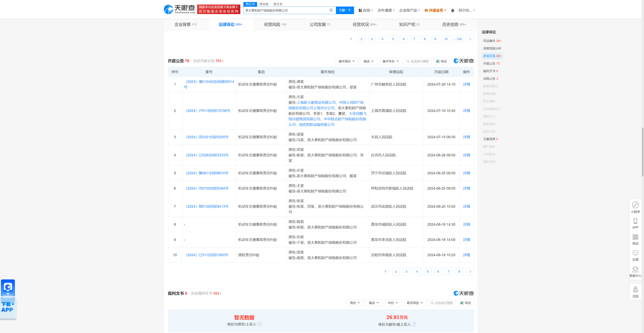Export 裁判文书 list with 导出
This screenshot has width=644, height=333.
(x=466, y=303)
